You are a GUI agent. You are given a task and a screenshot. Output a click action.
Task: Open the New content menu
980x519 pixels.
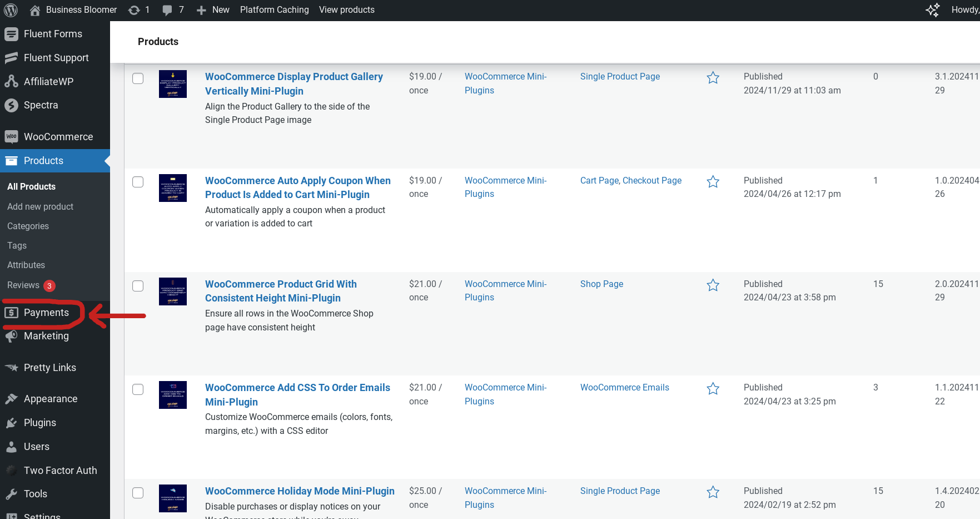213,10
